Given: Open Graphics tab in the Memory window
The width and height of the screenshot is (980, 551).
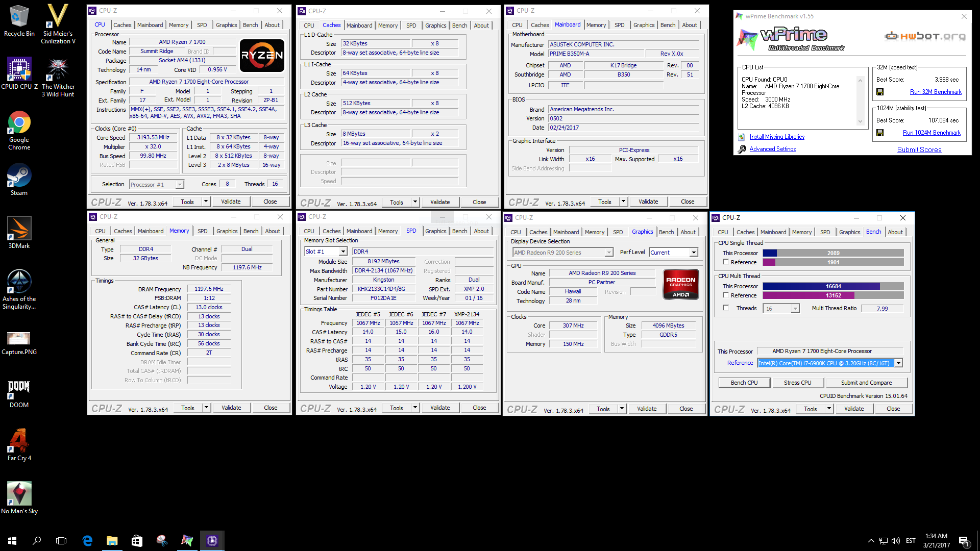Looking at the screenshot, I should [227, 231].
